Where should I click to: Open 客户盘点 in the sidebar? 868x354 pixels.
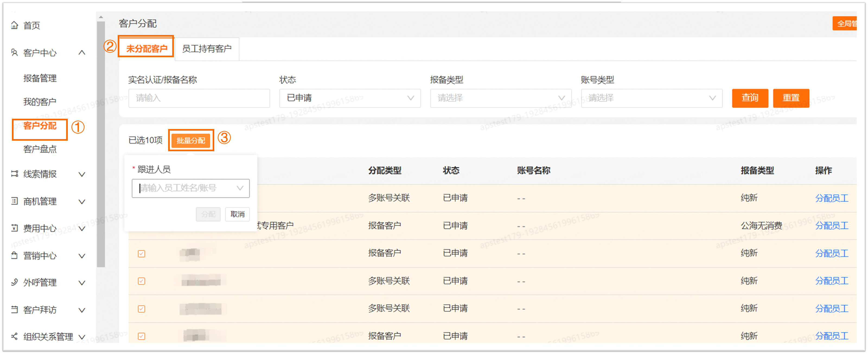point(40,149)
